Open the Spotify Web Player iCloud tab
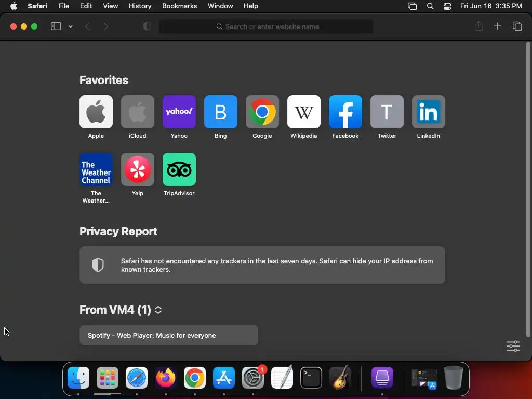 tap(169, 335)
